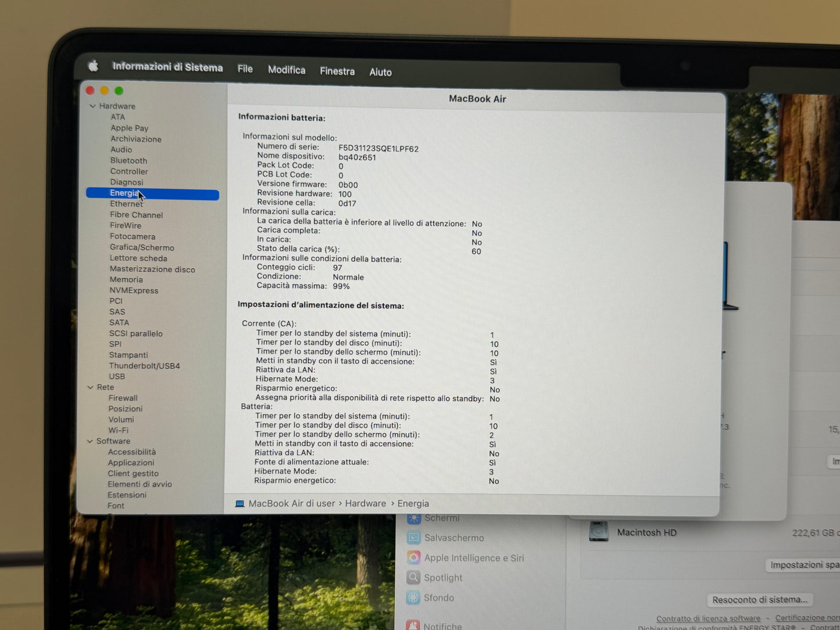Select Posizioni under Rete
The height and width of the screenshot is (630, 840).
[x=125, y=409]
